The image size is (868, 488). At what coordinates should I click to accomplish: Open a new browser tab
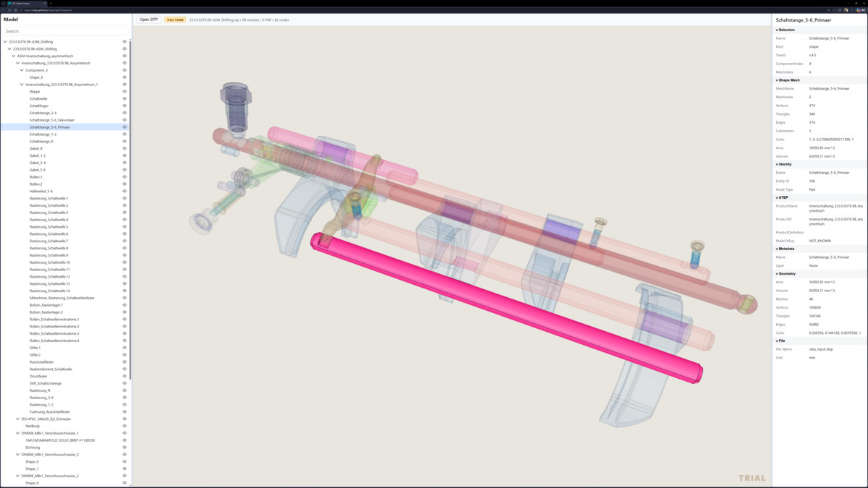51,4
